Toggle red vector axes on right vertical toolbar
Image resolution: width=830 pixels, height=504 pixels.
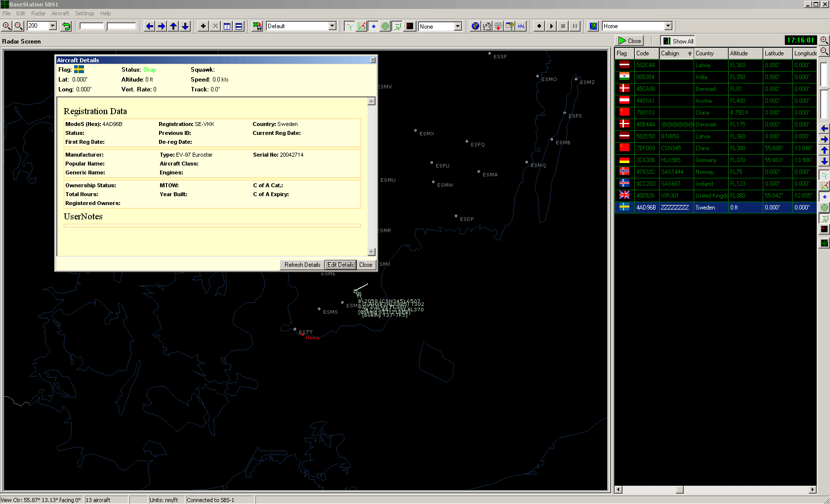click(x=824, y=186)
